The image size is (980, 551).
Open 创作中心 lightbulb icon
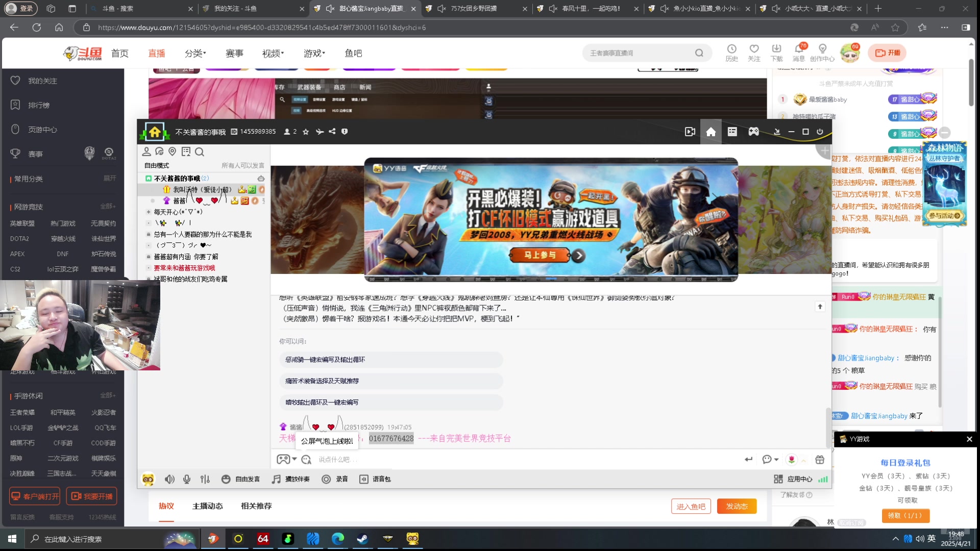822,53
